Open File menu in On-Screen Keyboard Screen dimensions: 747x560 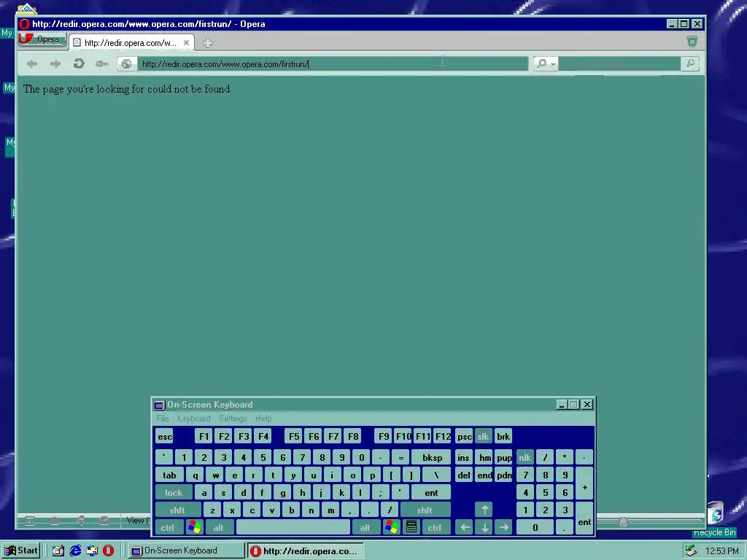point(163,419)
